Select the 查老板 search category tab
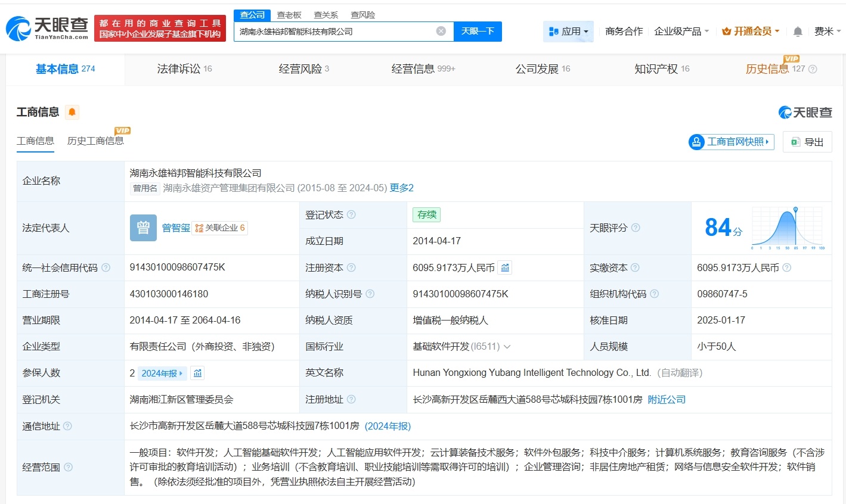This screenshot has width=846, height=504. click(x=289, y=14)
